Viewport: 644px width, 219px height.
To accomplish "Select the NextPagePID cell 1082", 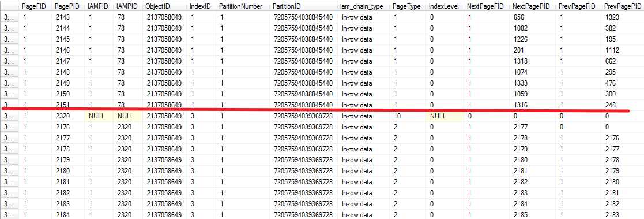I will (x=532, y=28).
